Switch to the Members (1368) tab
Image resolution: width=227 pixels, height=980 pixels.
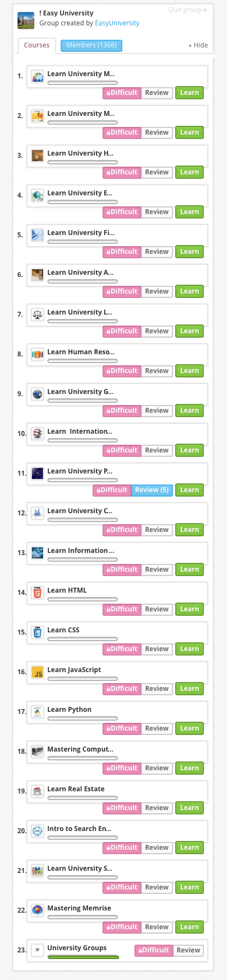click(91, 45)
